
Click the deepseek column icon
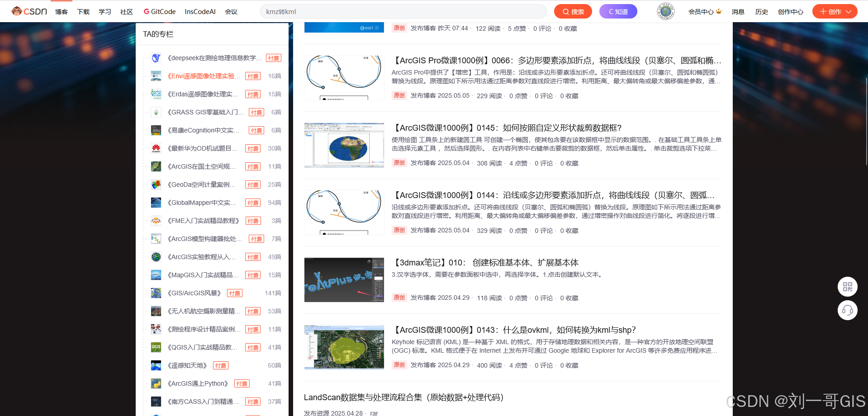click(156, 58)
